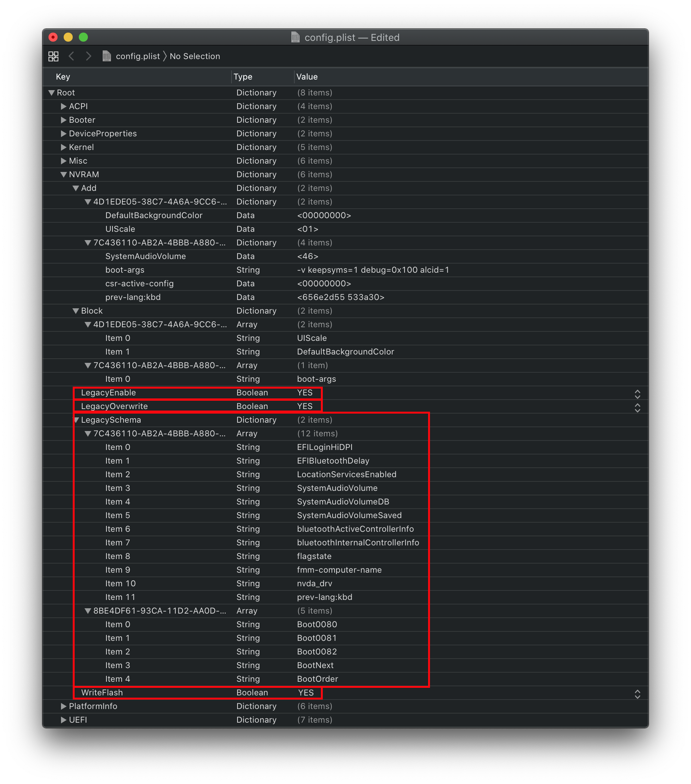Image resolution: width=691 pixels, height=784 pixels.
Task: Click the back navigation arrow
Action: [71, 56]
